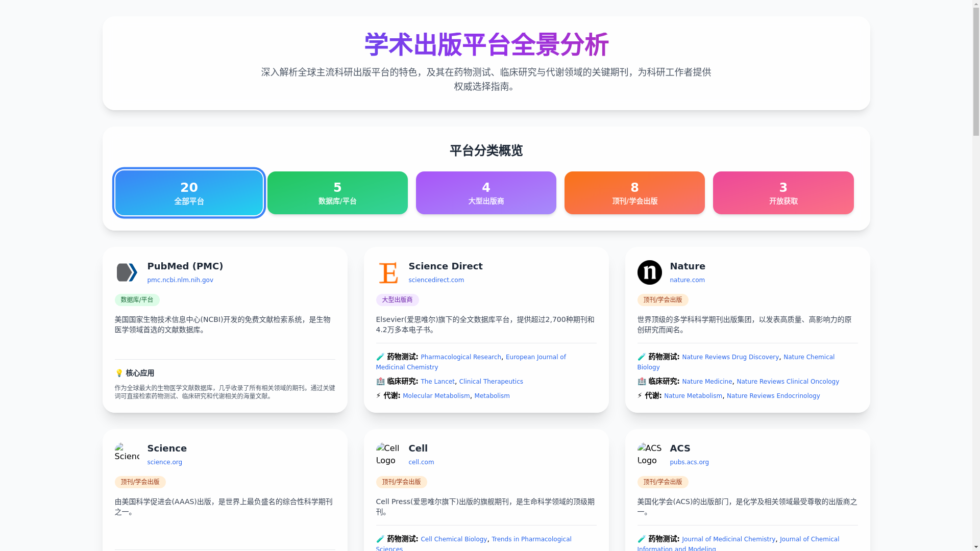Click the 学术出版平台全景分析 page heading
Screen dimensions: 980x551
point(486,45)
